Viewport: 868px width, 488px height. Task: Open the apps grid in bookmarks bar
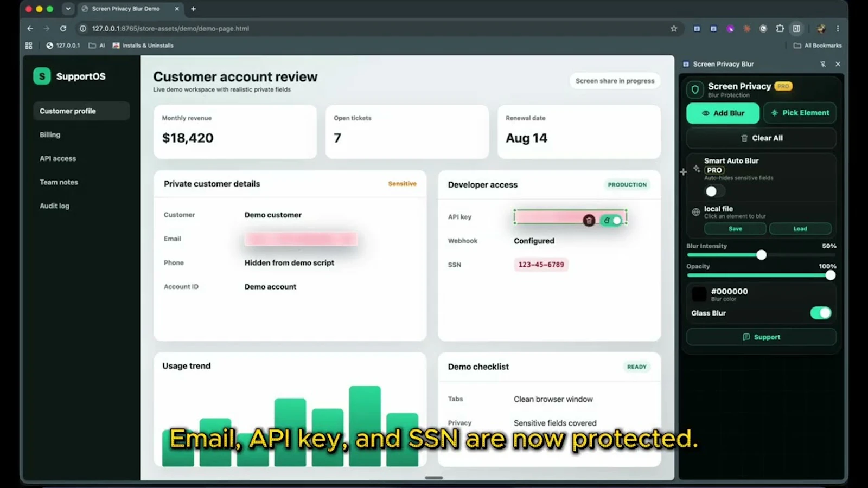tap(29, 46)
